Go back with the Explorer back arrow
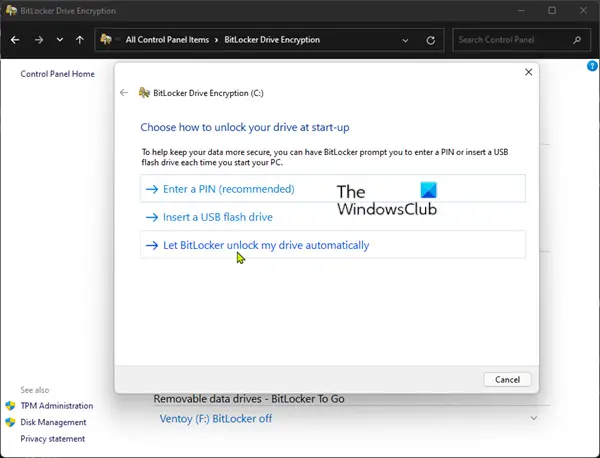600x458 pixels. (15, 40)
